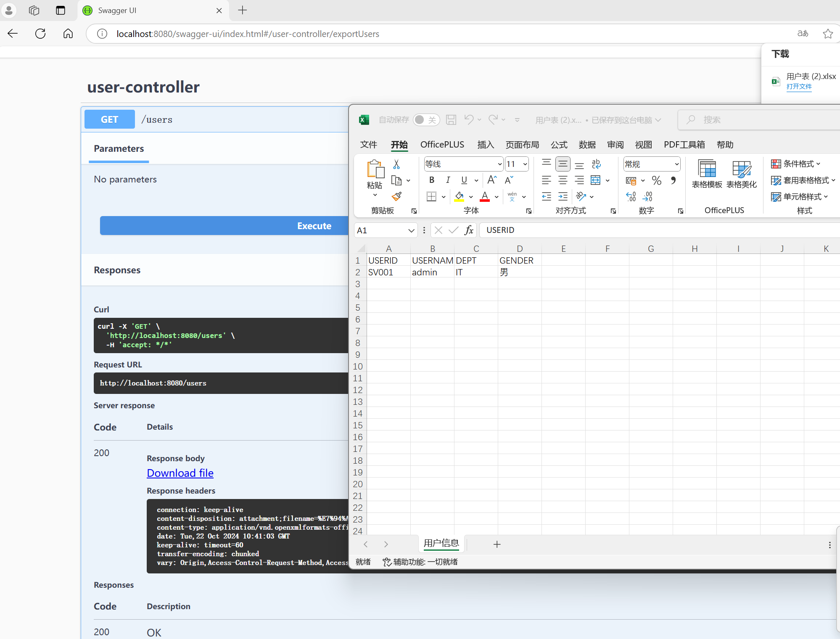Click the percent style icon
The width and height of the screenshot is (840, 639).
tap(656, 181)
